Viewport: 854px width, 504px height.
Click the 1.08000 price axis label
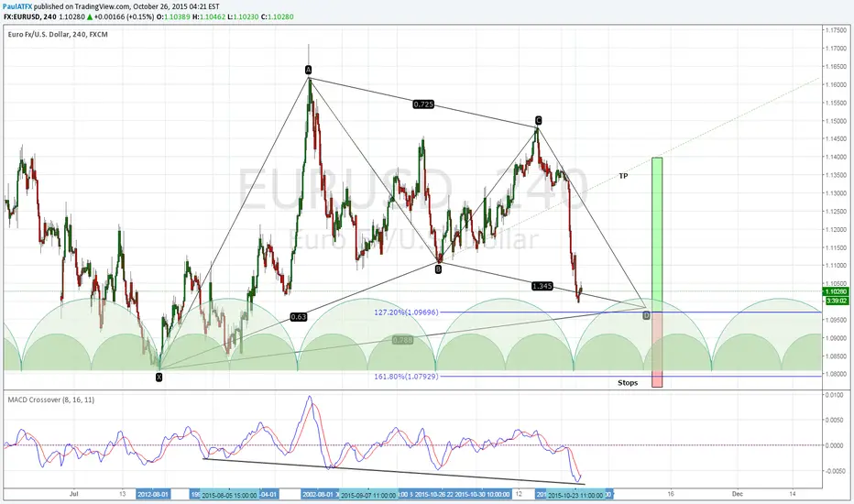point(836,374)
